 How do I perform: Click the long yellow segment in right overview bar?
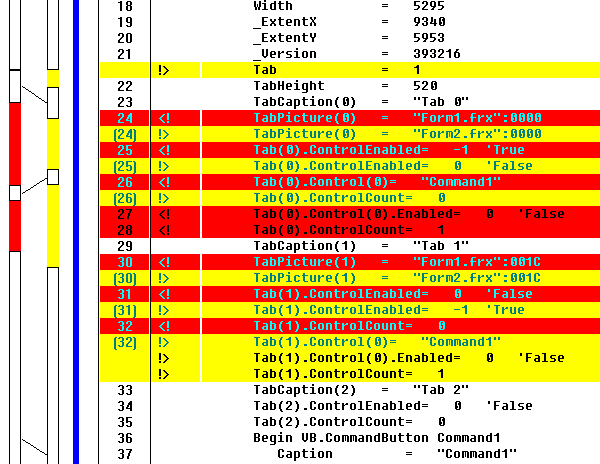point(53,226)
